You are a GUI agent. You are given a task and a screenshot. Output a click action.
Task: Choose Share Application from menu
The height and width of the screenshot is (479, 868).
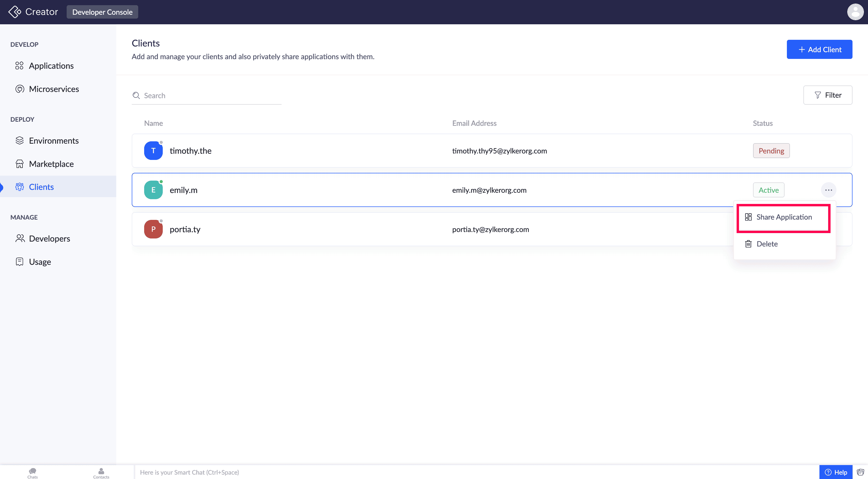tap(784, 217)
